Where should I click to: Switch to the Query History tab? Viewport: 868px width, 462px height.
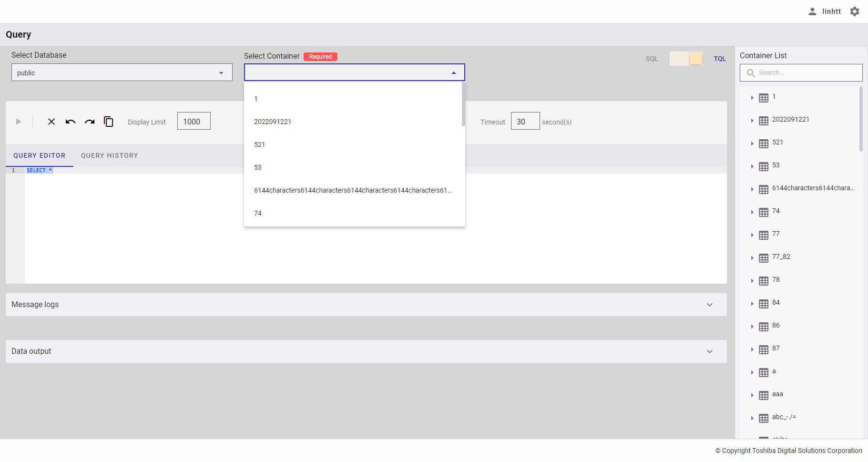(x=109, y=155)
